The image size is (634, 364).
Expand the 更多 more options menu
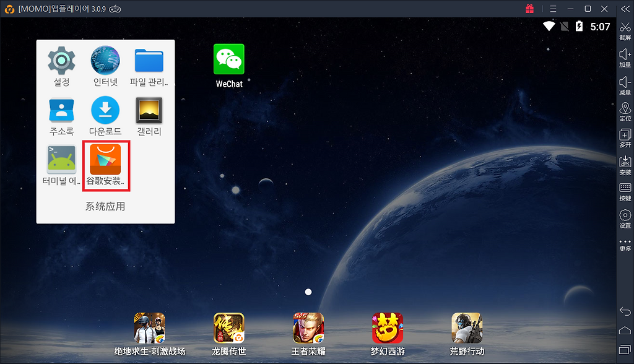(x=625, y=245)
